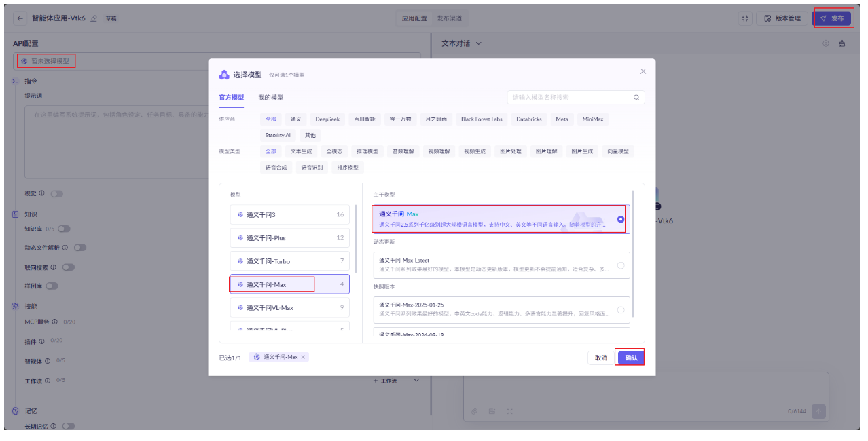Click the info icon next to 视觉
868x441 pixels.
point(42,193)
